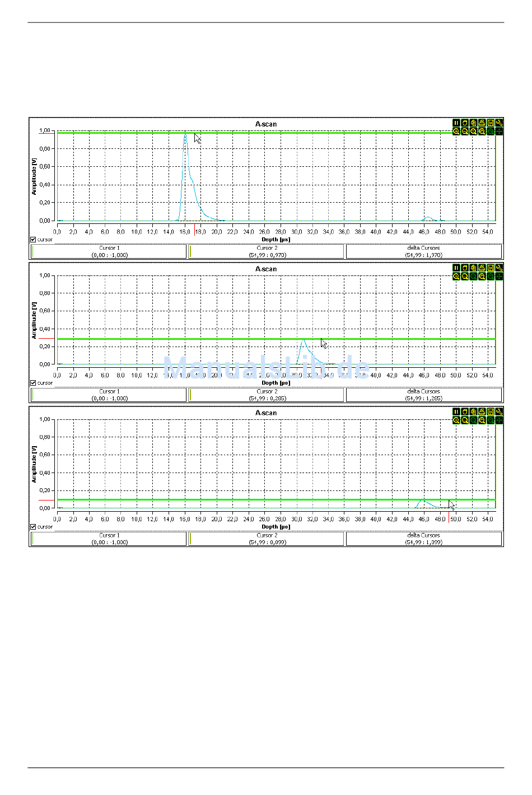Print the bottom A-scan chart

pos(482,411)
